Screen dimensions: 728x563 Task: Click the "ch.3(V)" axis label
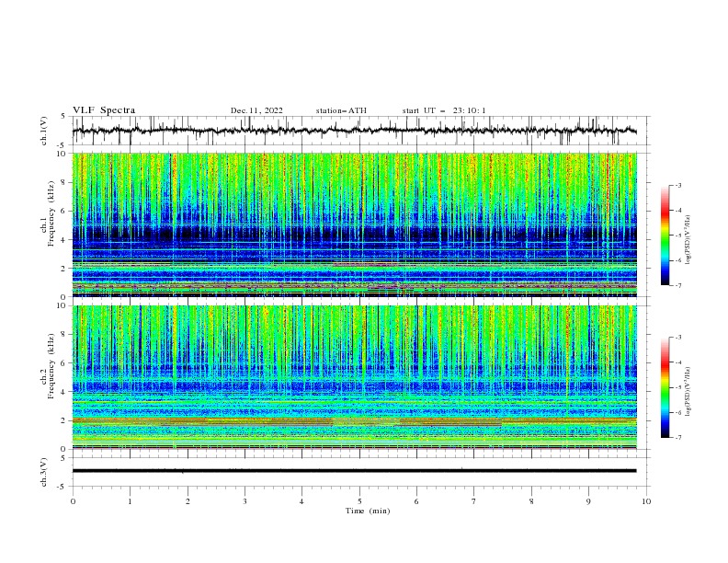point(44,472)
